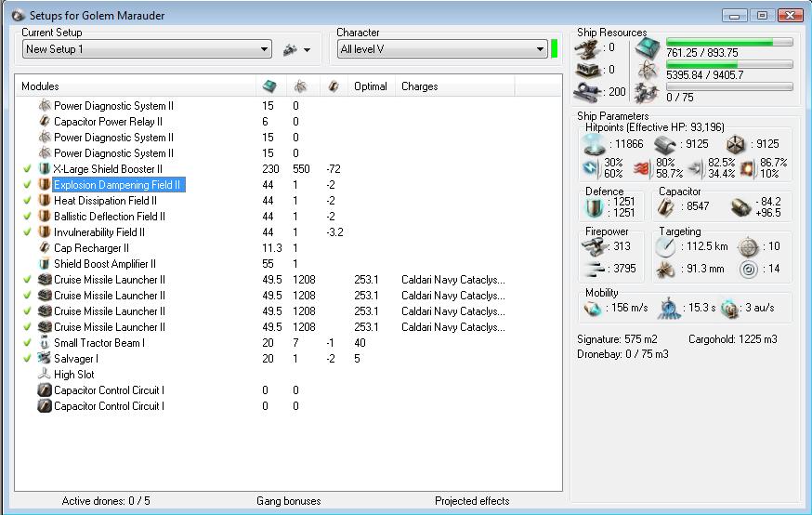Click the launcher hardpoints icon in Ship Resources
Screen dimensions: 812x515
click(x=588, y=70)
